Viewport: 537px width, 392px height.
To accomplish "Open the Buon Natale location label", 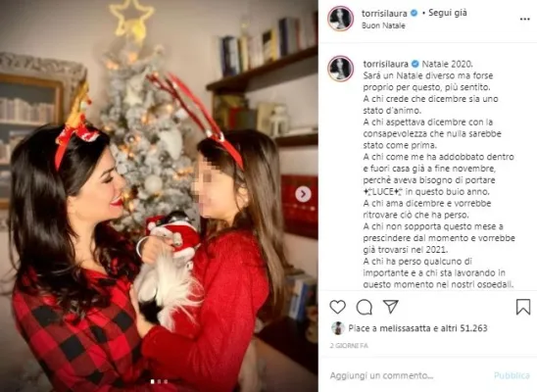I will (x=383, y=25).
